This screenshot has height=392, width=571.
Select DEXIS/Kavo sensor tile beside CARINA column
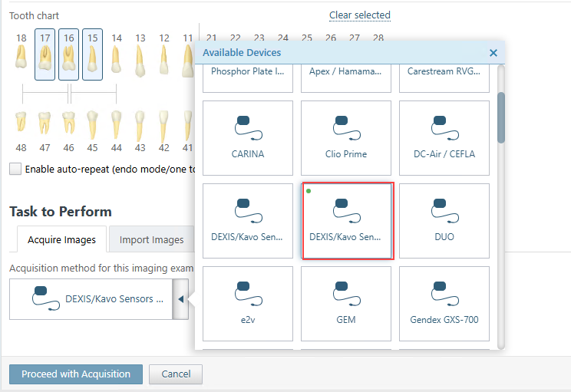click(x=248, y=221)
